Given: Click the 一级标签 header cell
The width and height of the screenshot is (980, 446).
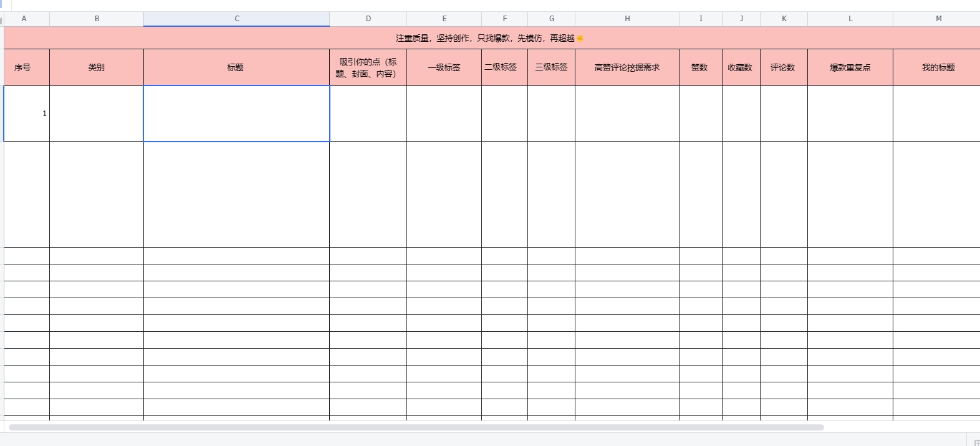Looking at the screenshot, I should pos(444,67).
